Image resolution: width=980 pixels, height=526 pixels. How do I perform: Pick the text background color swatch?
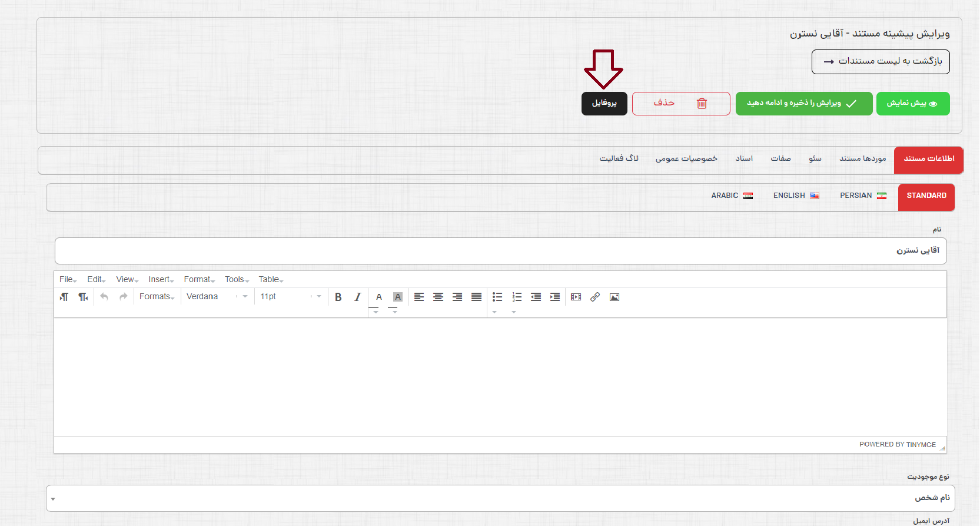click(x=398, y=297)
